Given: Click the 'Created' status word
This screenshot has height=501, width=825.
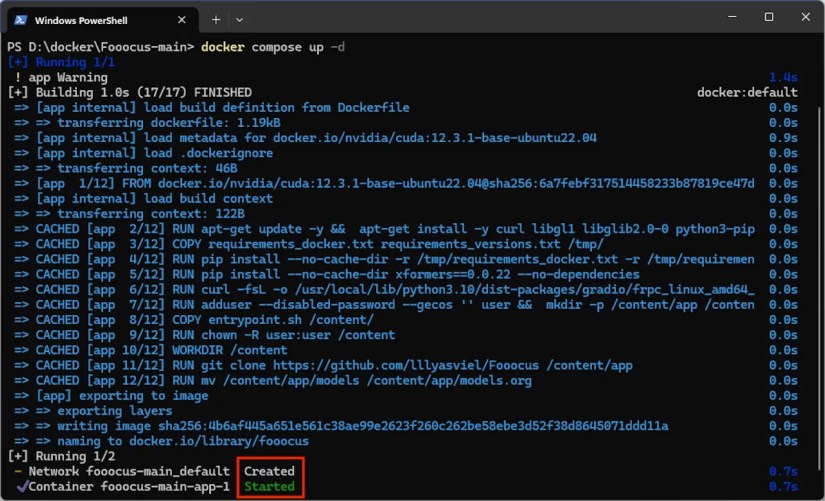Looking at the screenshot, I should pyautogui.click(x=269, y=472).
